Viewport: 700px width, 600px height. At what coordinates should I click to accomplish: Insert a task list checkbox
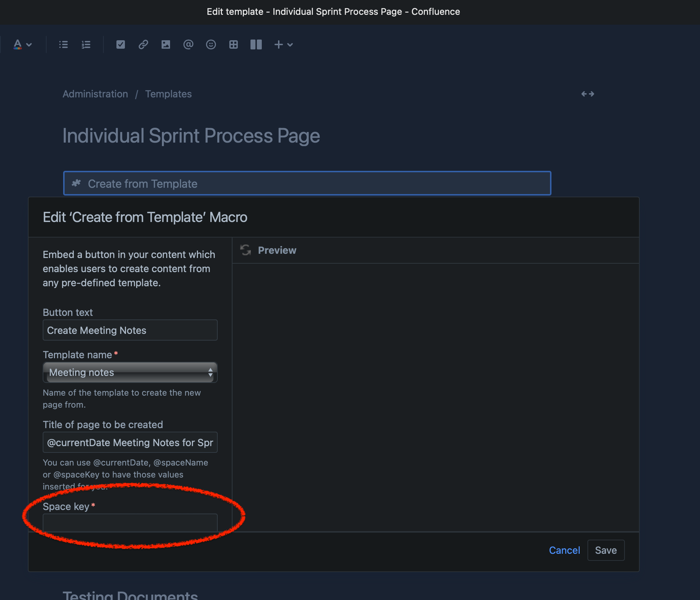121,44
